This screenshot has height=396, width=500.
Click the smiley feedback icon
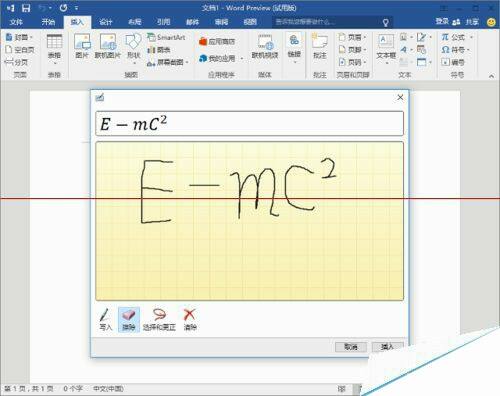coord(491,22)
